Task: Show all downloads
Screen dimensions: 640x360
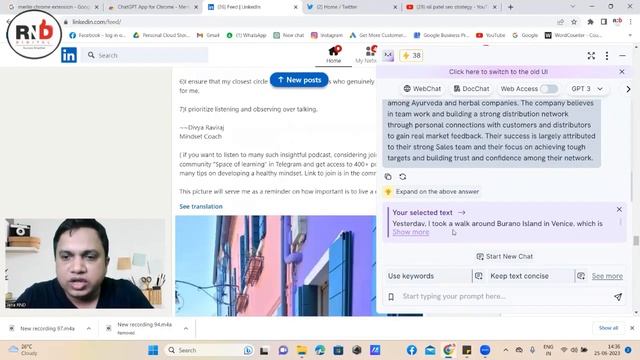Action: coord(608,328)
